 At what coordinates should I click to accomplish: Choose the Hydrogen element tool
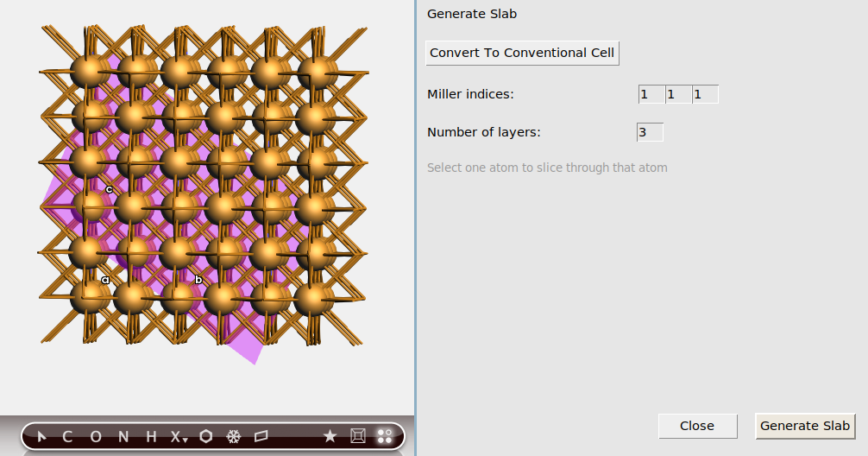[151, 437]
